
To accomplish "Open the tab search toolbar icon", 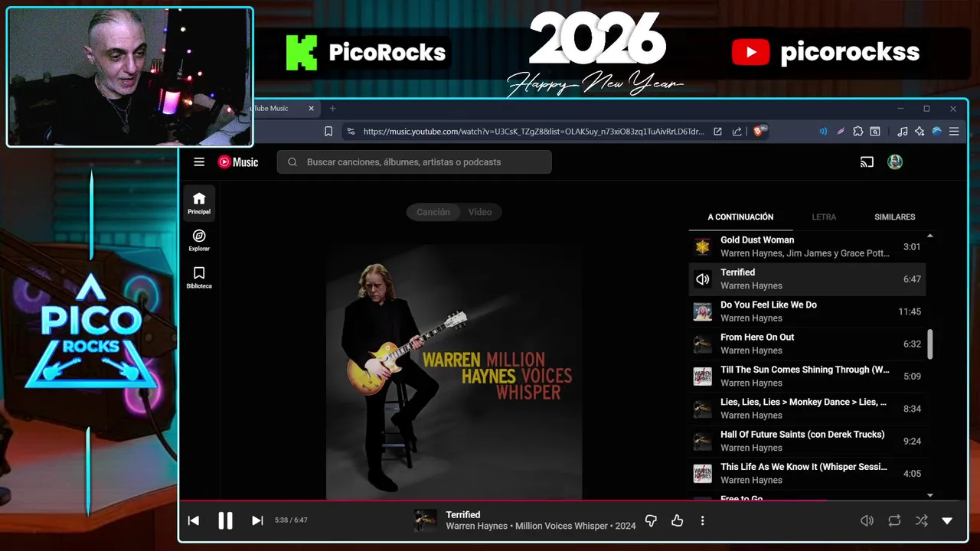I will [875, 132].
